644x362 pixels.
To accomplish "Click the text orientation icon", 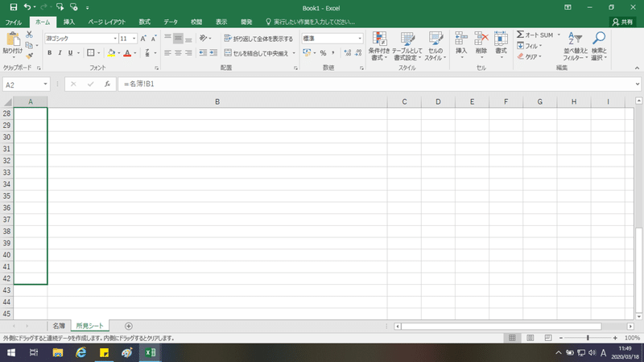I will [x=204, y=38].
